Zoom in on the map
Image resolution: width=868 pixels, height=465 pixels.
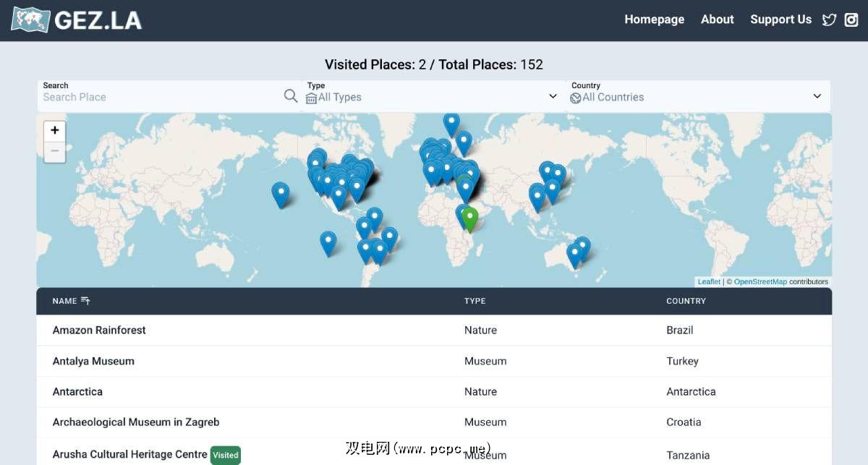(55, 131)
